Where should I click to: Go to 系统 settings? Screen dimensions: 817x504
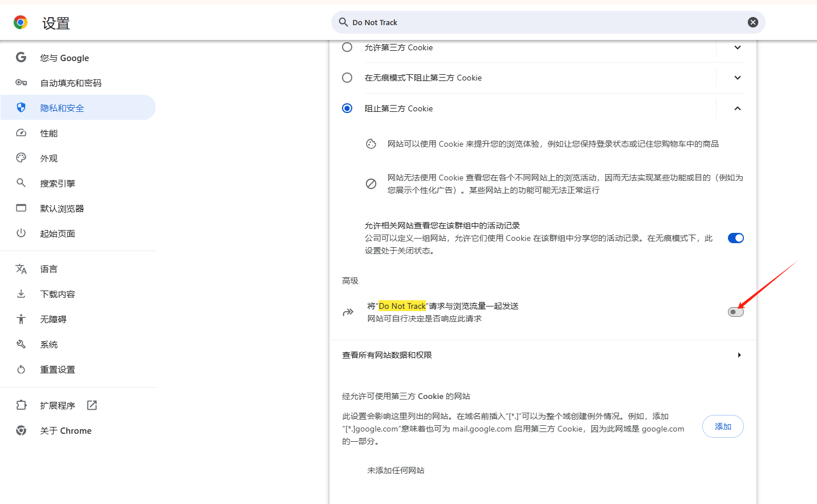[78, 344]
